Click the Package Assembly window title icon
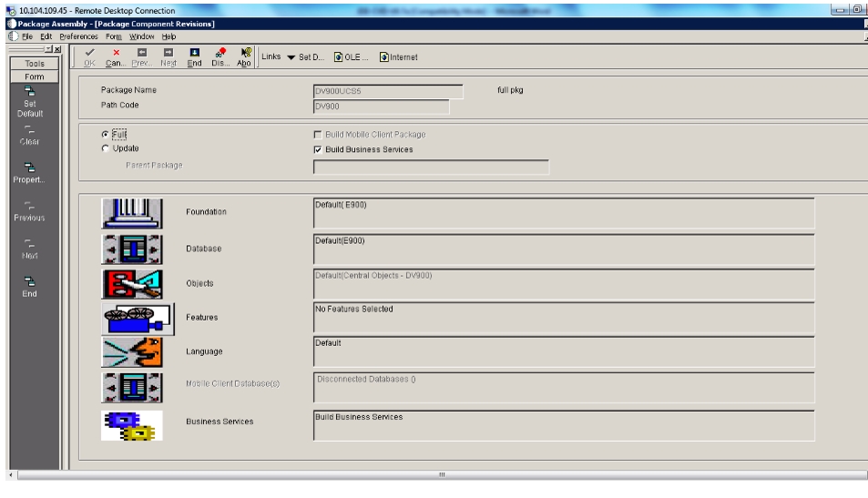868x498 pixels. click(12, 24)
